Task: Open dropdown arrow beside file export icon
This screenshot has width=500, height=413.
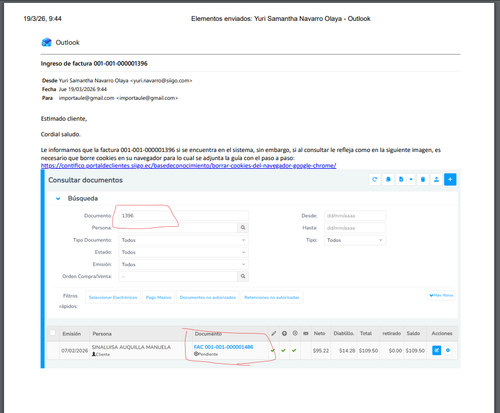Action: click(x=411, y=179)
